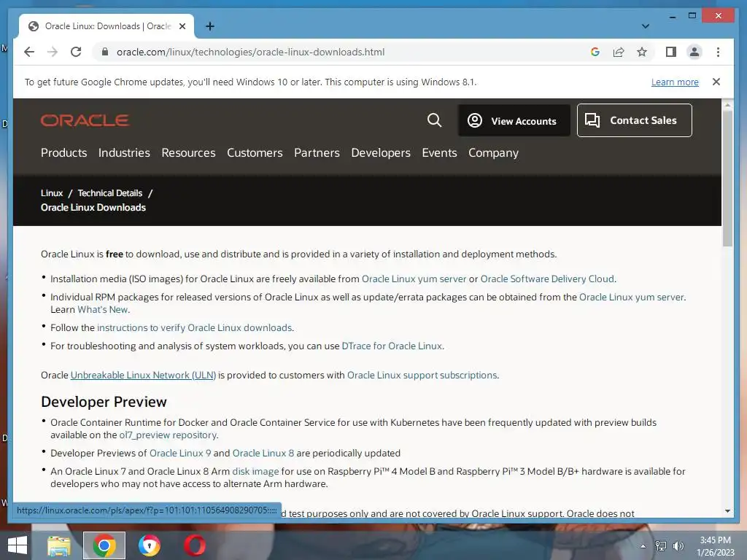Click the Linux breadcrumb link

[52, 192]
